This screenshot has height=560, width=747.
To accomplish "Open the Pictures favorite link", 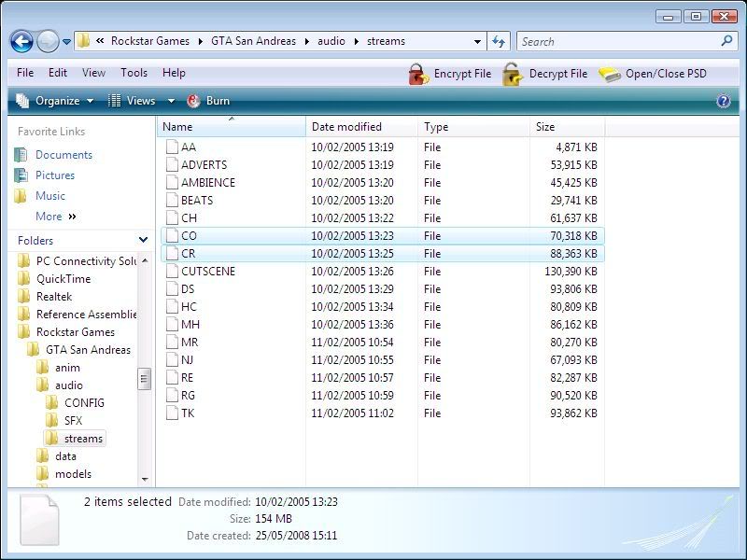I will click(x=55, y=175).
